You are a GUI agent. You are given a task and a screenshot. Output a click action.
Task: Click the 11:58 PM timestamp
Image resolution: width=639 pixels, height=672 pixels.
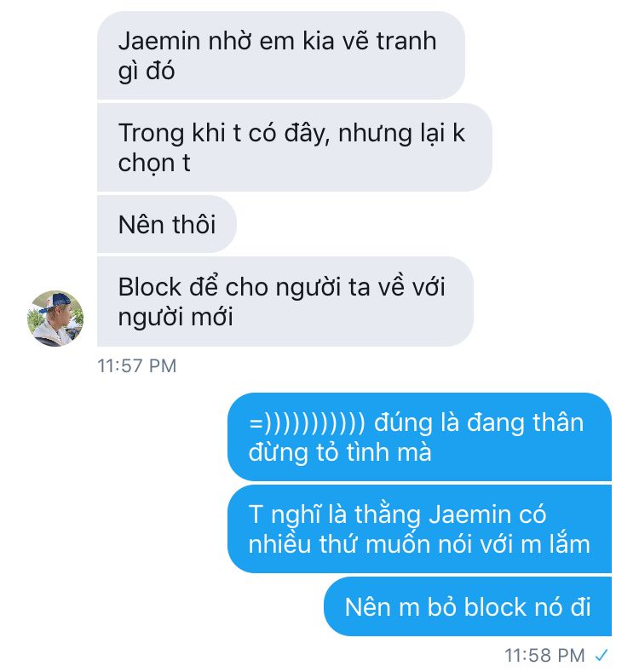tap(544, 655)
